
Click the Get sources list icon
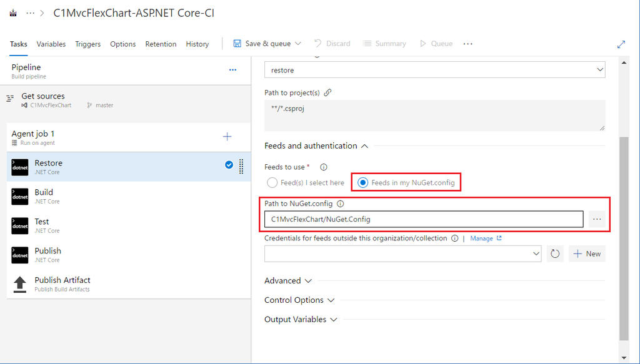coord(10,98)
